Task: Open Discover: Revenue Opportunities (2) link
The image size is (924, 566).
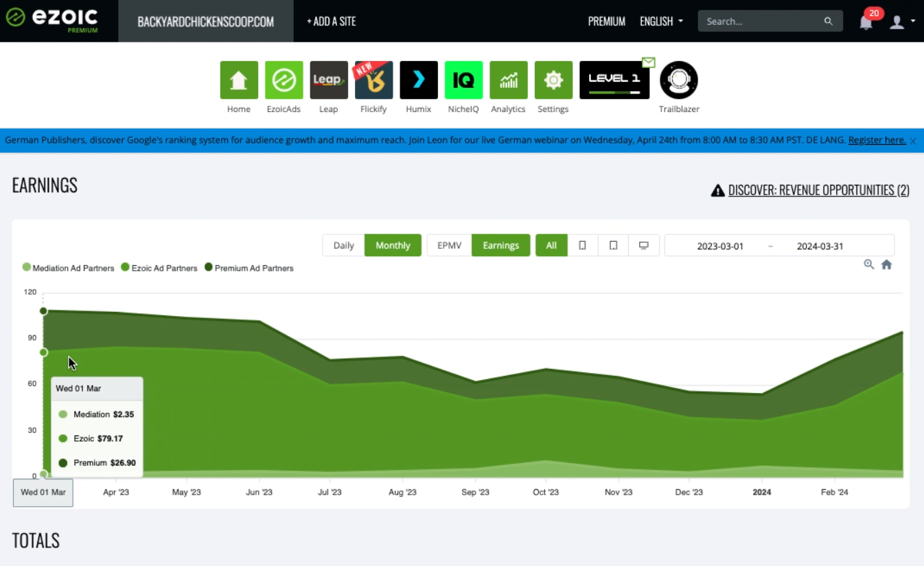Action: coord(819,190)
